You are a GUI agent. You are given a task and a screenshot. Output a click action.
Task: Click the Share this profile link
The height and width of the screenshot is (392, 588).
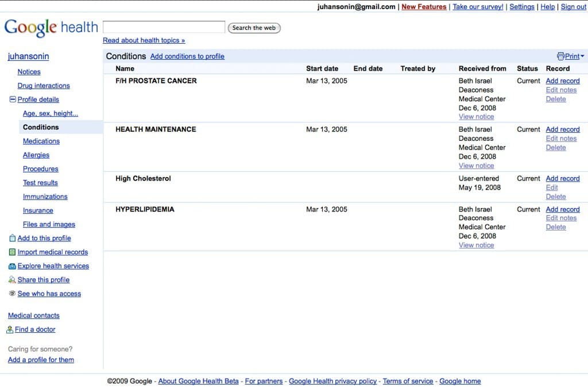pyautogui.click(x=44, y=280)
